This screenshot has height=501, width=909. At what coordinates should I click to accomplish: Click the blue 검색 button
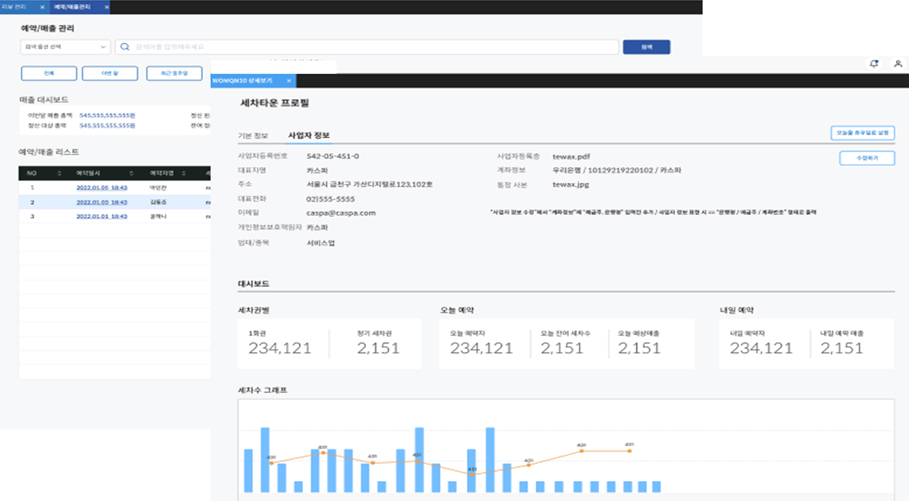[646, 47]
